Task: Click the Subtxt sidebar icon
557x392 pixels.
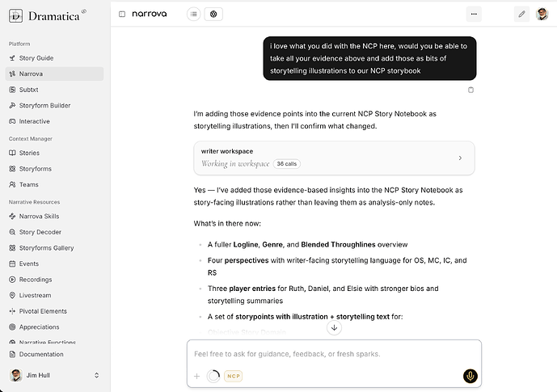Action: point(12,90)
